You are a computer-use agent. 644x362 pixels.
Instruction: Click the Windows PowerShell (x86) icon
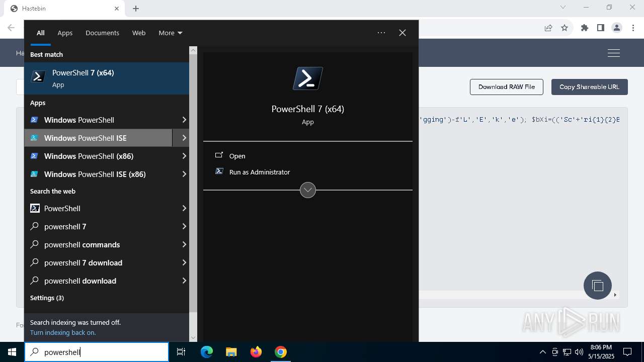pyautogui.click(x=34, y=156)
